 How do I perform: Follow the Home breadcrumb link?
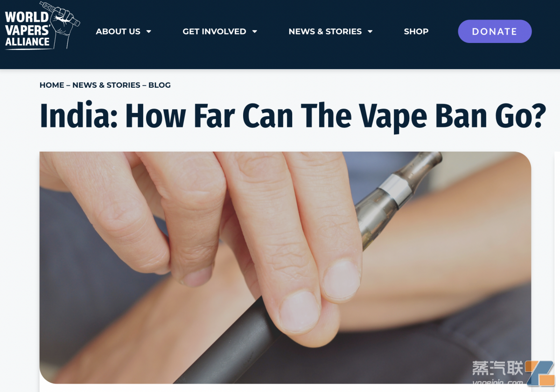(52, 85)
